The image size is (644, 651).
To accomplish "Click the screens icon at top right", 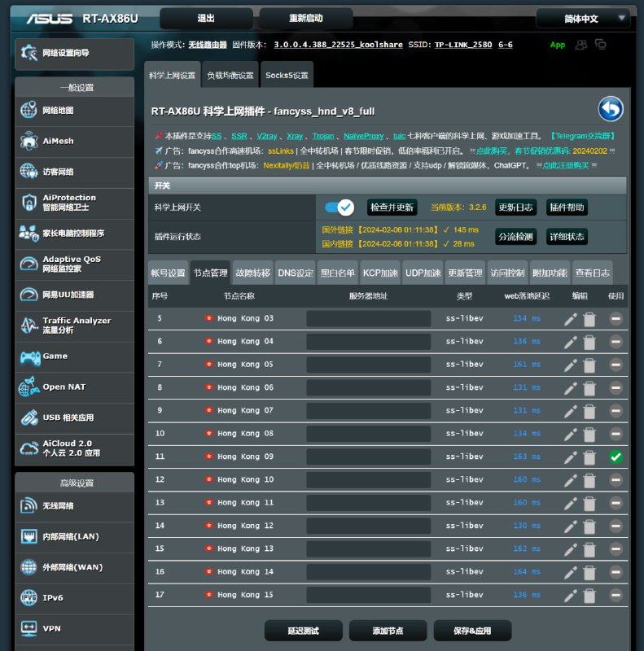I will (x=600, y=44).
